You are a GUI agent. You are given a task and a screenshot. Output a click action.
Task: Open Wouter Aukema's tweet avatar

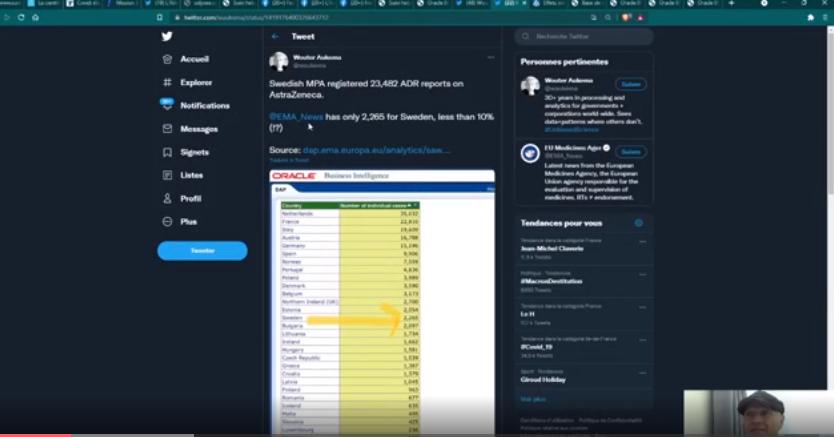(x=279, y=62)
